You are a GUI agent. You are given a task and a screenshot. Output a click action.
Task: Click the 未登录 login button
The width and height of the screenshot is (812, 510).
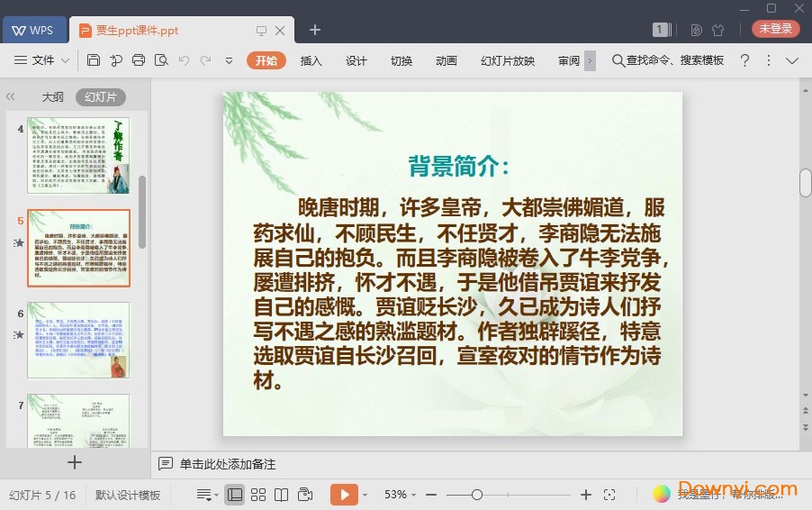775,29
